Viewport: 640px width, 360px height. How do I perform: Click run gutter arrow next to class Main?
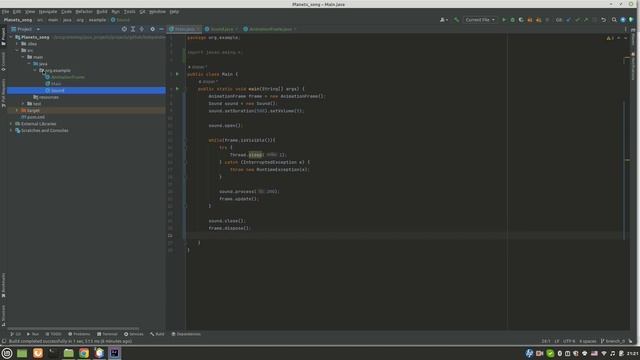click(x=177, y=74)
